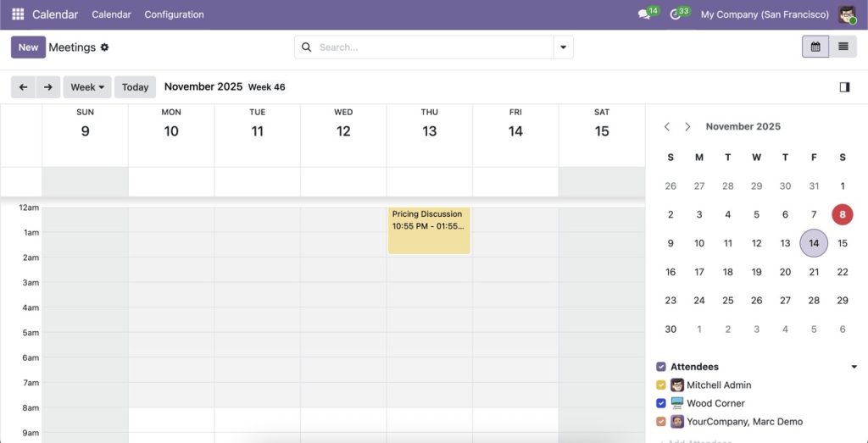Toggle the Marc Demo attendee checkbox
This screenshot has width=868, height=443.
(661, 422)
